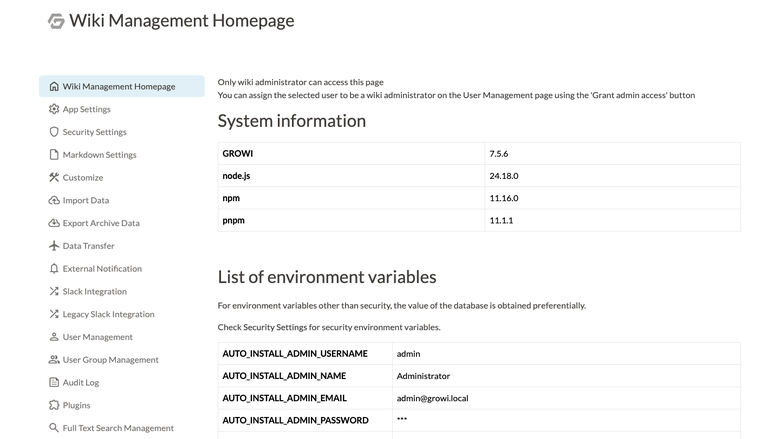Click the person icon for User Management
Image resolution: width=780 pixels, height=439 pixels.
[54, 337]
